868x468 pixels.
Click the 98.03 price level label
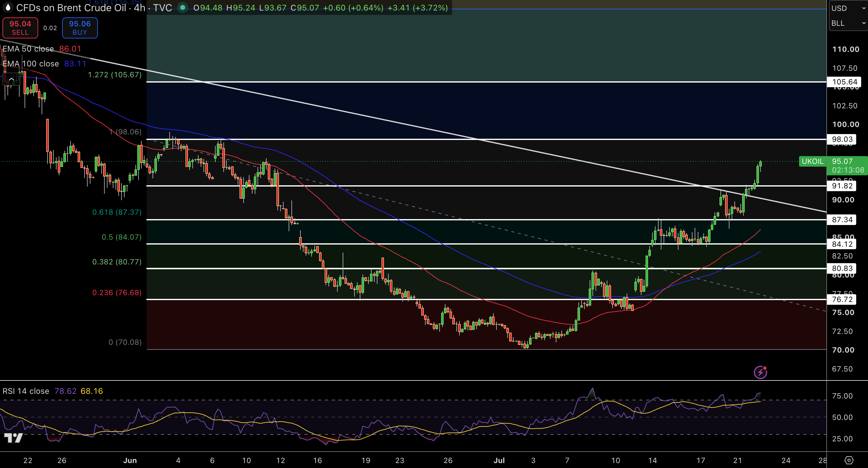pyautogui.click(x=842, y=139)
